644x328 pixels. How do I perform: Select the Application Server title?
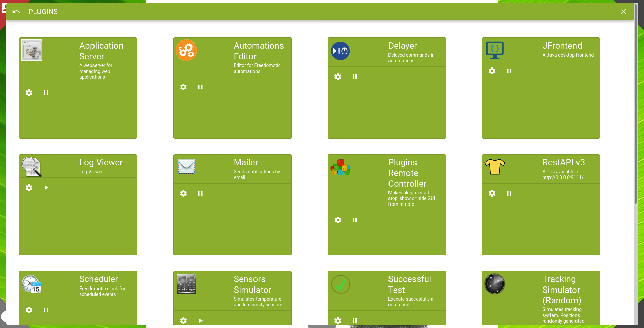pyautogui.click(x=101, y=51)
